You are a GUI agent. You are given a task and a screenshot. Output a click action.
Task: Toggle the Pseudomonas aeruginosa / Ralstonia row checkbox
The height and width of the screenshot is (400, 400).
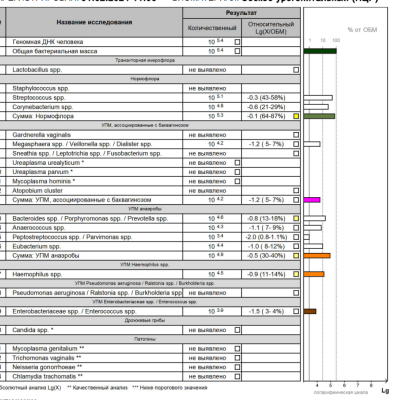[296, 293]
